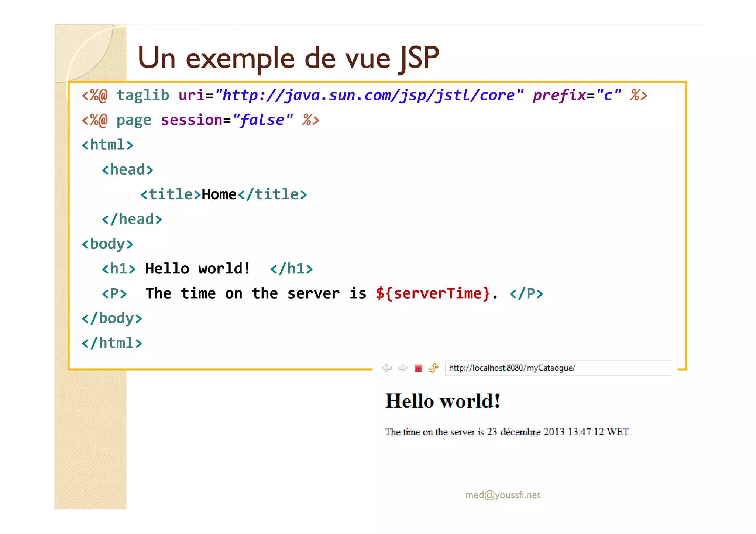Click the red stop loading icon
This screenshot has height=534, width=756.
pyautogui.click(x=418, y=368)
